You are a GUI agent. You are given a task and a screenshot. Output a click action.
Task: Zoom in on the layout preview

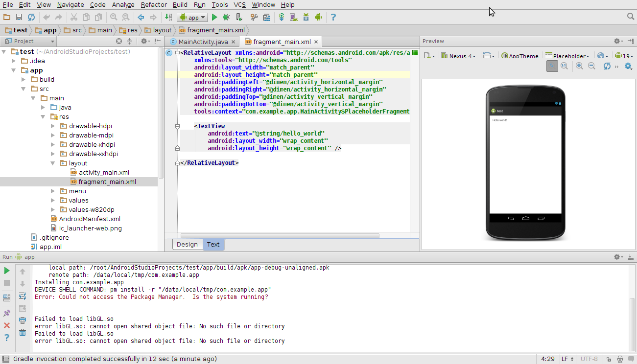coord(579,66)
